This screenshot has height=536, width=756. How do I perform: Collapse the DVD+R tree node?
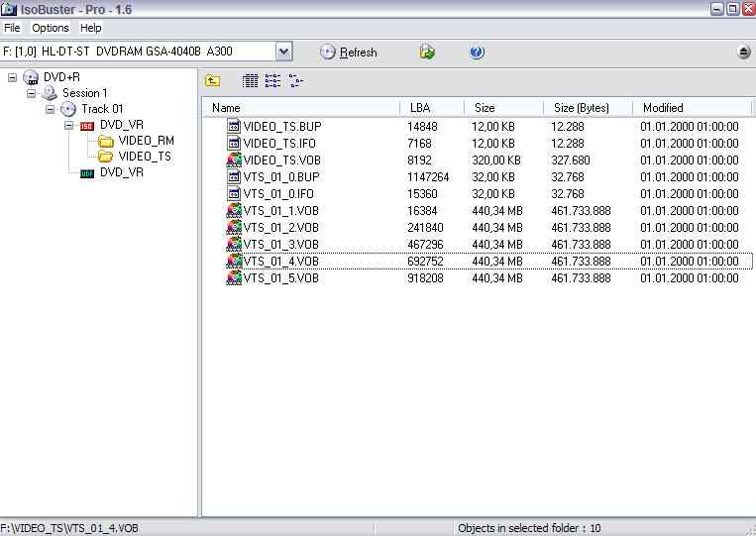point(13,77)
